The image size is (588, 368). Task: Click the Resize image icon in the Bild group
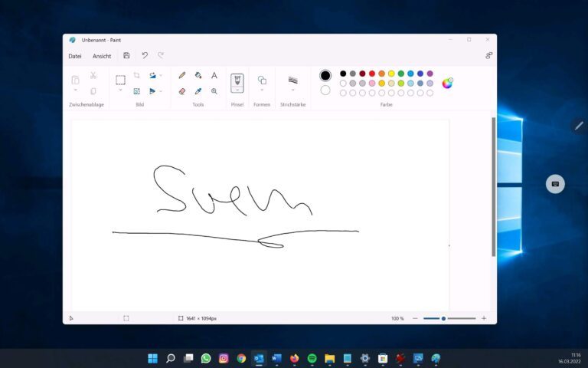(136, 91)
